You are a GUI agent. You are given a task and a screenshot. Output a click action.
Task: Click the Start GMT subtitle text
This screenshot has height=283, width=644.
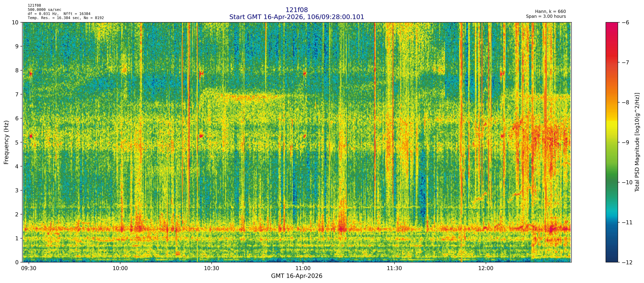pyautogui.click(x=297, y=17)
